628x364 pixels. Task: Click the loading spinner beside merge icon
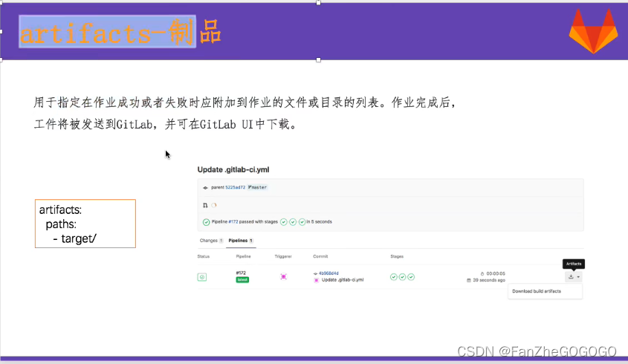tap(214, 206)
